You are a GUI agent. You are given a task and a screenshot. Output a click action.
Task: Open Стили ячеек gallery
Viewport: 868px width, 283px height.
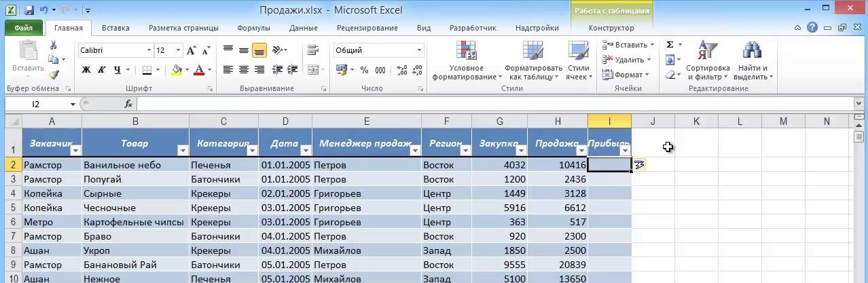[x=578, y=60]
